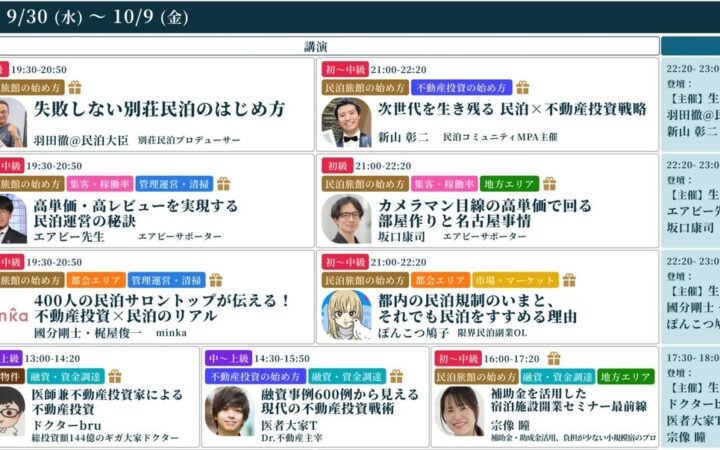The image size is (720, 450).
Task: Click 初〜中級 level badge on 新山 彰二 card
Action: [x=345, y=69]
